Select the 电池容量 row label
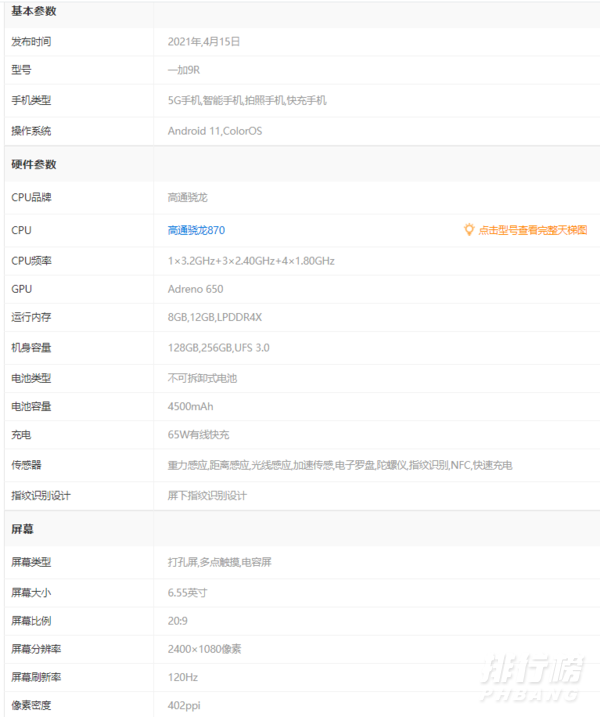This screenshot has width=600, height=717. tap(31, 407)
